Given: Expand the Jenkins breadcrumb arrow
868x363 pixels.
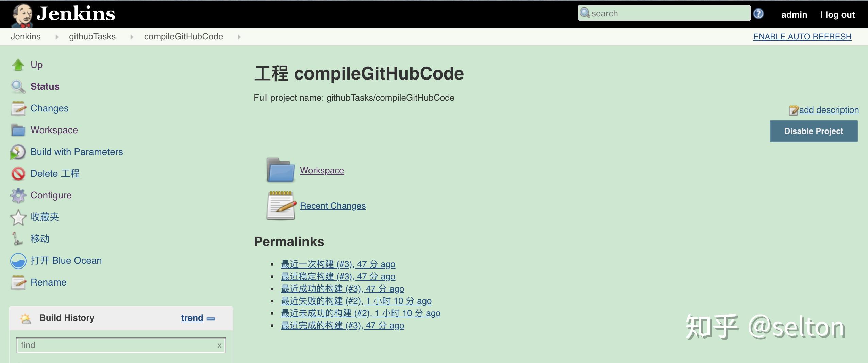Looking at the screenshot, I should click(x=57, y=37).
